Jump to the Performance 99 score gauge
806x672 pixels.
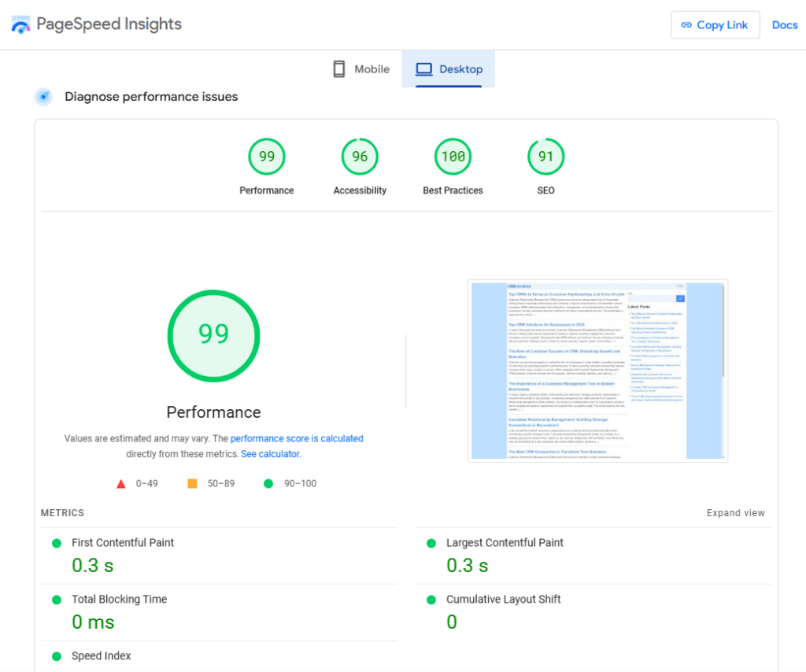tap(267, 156)
